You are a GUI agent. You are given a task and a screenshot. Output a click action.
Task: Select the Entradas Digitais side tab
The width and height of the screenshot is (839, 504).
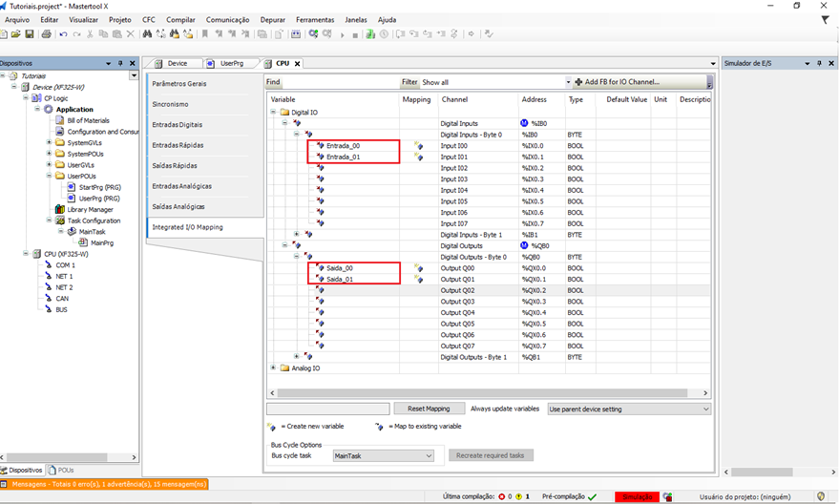tap(178, 125)
